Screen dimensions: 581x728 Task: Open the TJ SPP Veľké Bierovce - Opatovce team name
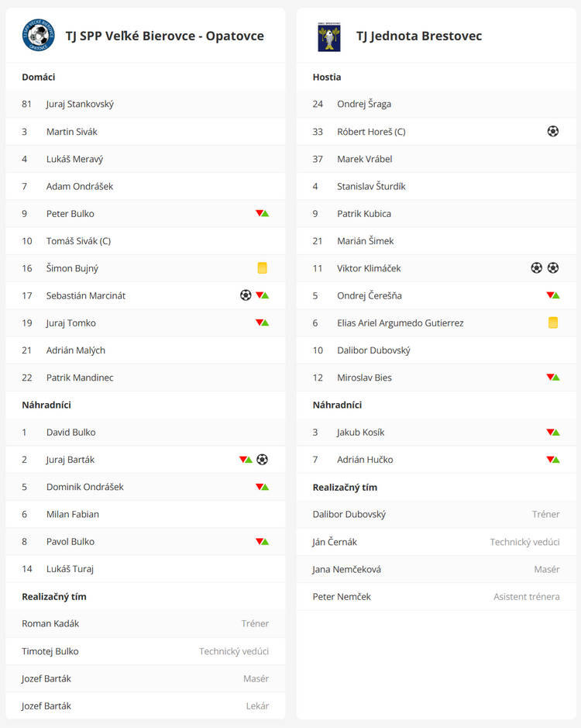(164, 36)
